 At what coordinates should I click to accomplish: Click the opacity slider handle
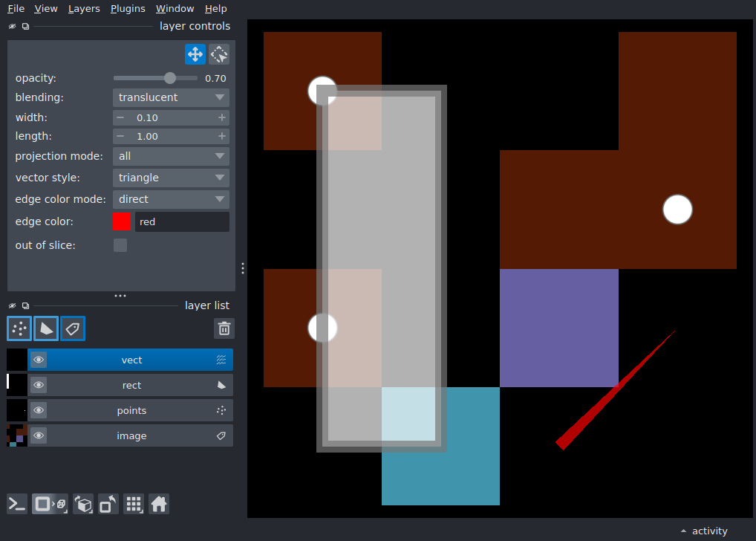(x=170, y=78)
